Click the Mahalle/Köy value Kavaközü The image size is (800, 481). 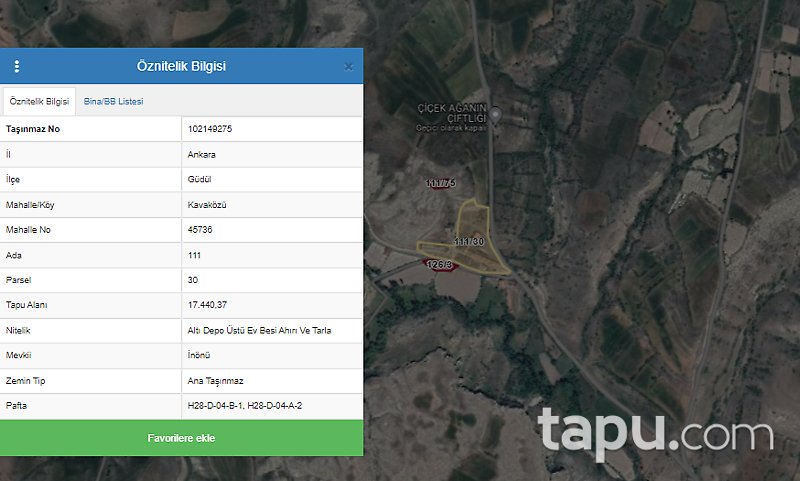tap(207, 205)
